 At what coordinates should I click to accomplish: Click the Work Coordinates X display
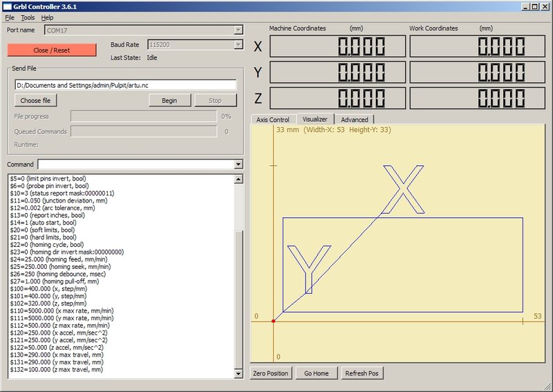pyautogui.click(x=478, y=46)
